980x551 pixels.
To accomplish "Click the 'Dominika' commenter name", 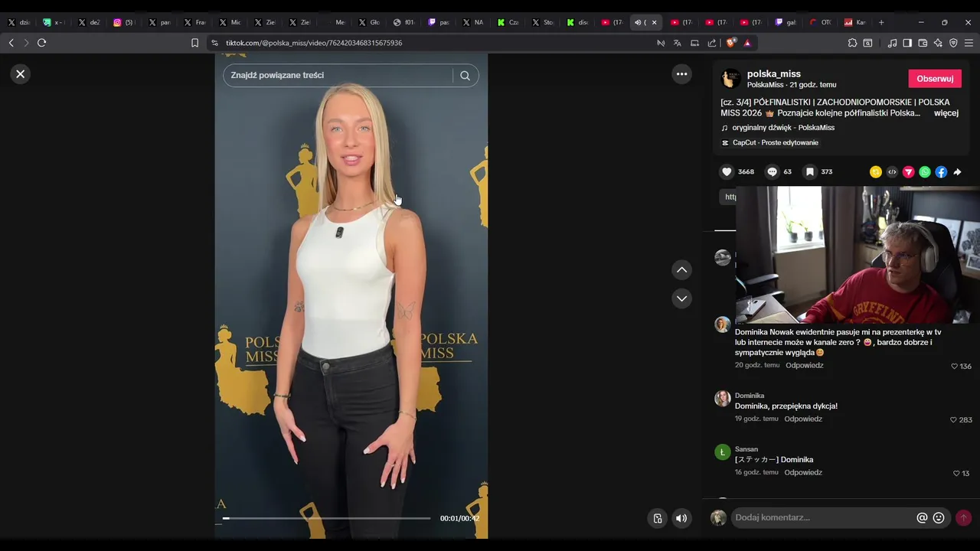I will click(x=750, y=396).
